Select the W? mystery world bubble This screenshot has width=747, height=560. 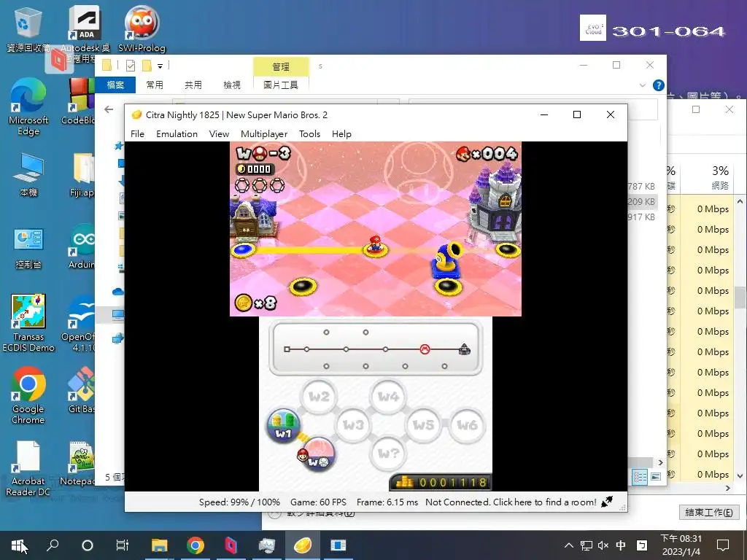[x=388, y=454]
